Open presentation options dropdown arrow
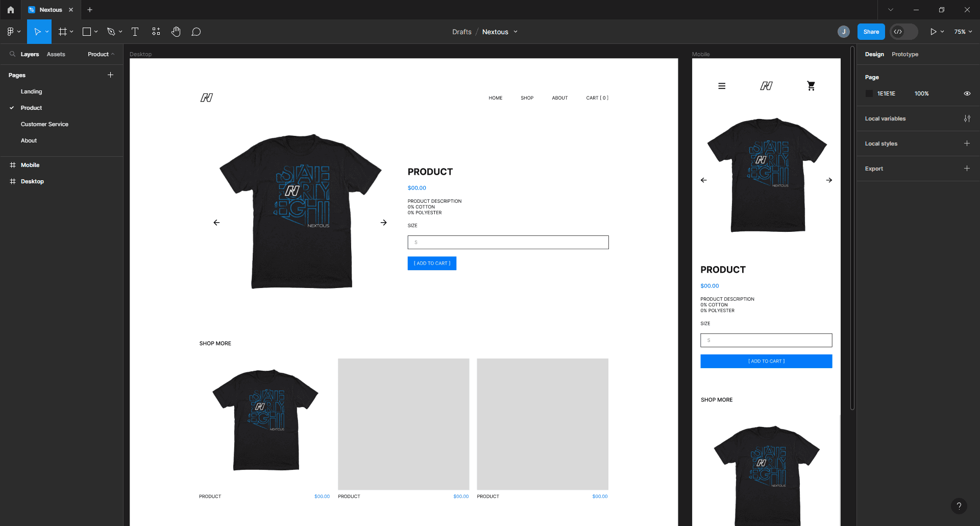 pos(942,32)
